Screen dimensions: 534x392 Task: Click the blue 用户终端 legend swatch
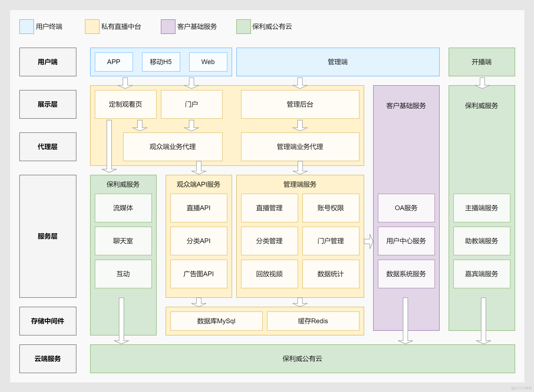point(27,27)
